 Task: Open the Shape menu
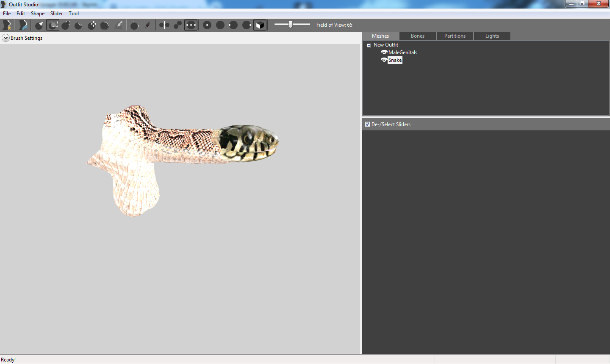pos(38,14)
